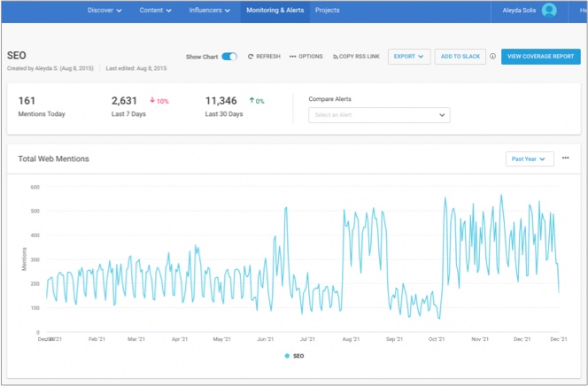Click the Mar '21 axis label
This screenshot has height=386, width=588.
click(x=136, y=339)
